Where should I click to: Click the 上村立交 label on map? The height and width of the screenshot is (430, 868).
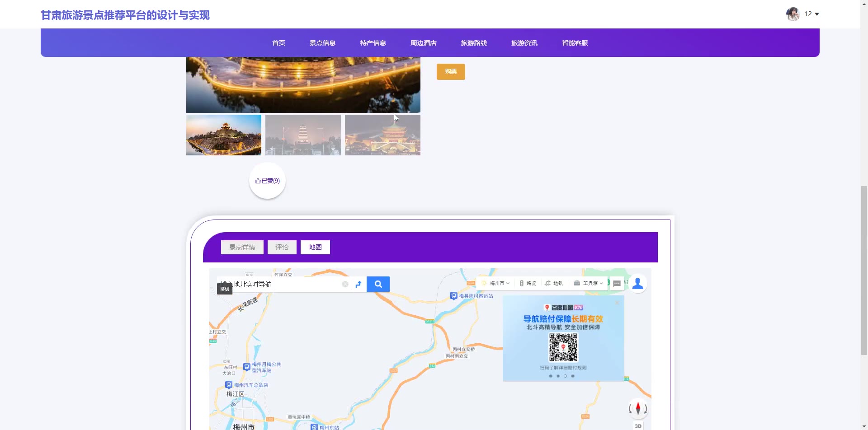click(x=217, y=332)
